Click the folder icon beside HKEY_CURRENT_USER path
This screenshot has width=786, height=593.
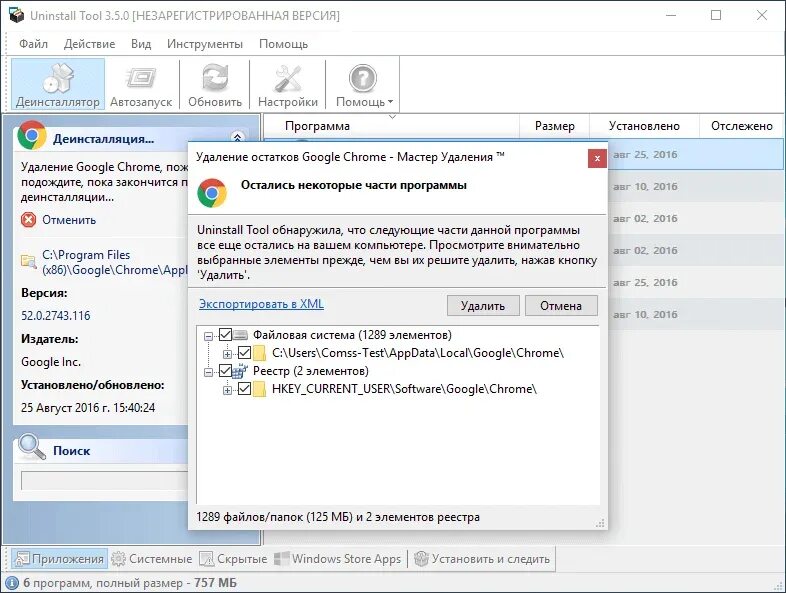(x=259, y=389)
